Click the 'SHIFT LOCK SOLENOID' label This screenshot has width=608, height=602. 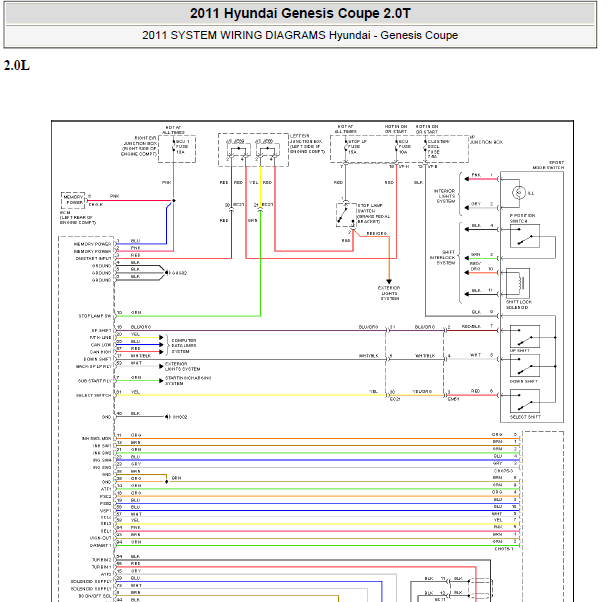coord(519,304)
